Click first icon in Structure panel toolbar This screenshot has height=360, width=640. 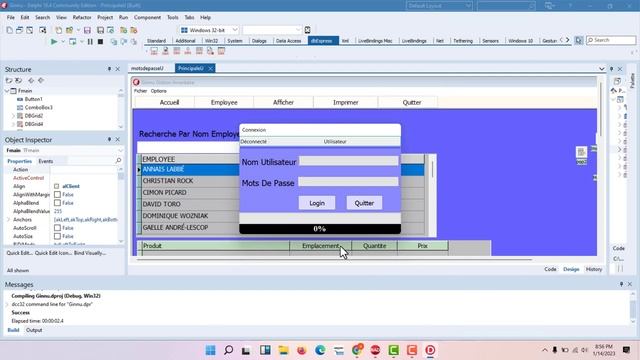(9, 80)
